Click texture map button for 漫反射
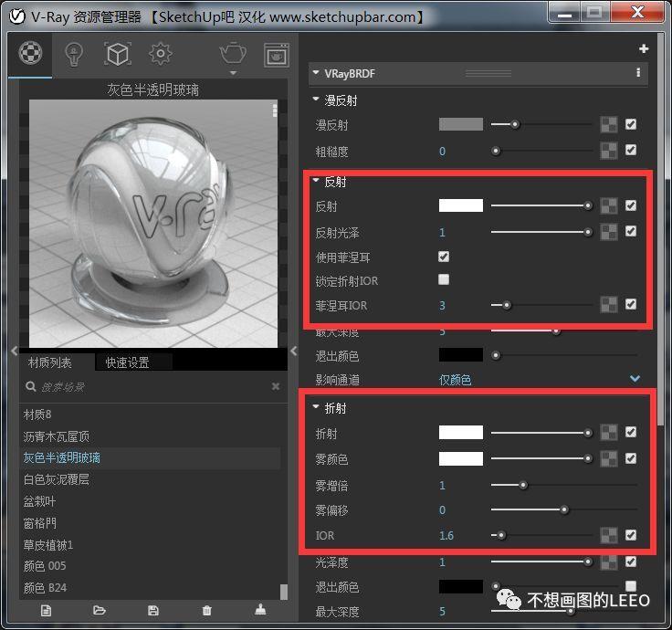 click(x=609, y=125)
